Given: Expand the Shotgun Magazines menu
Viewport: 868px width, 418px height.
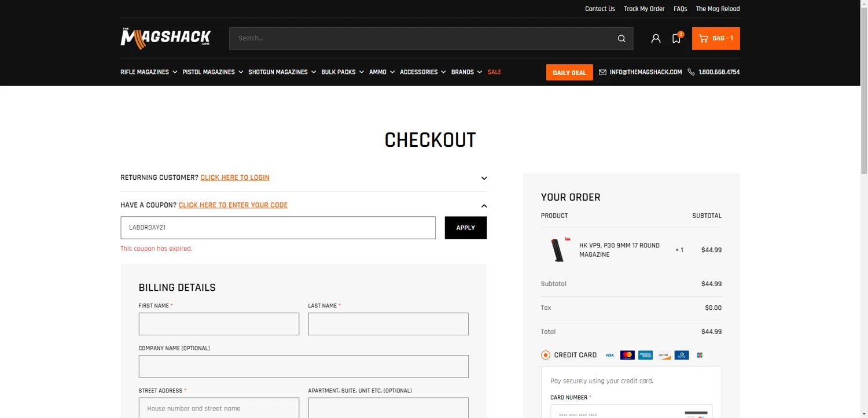Looking at the screenshot, I should coord(282,72).
